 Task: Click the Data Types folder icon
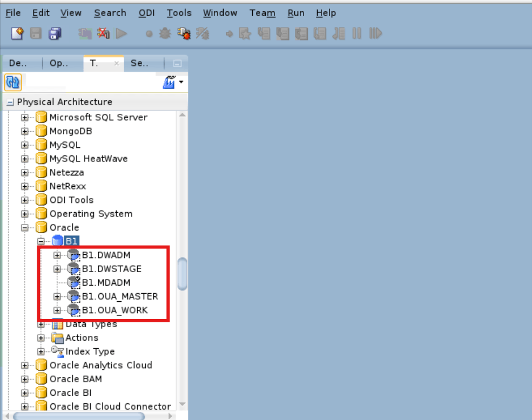58,324
